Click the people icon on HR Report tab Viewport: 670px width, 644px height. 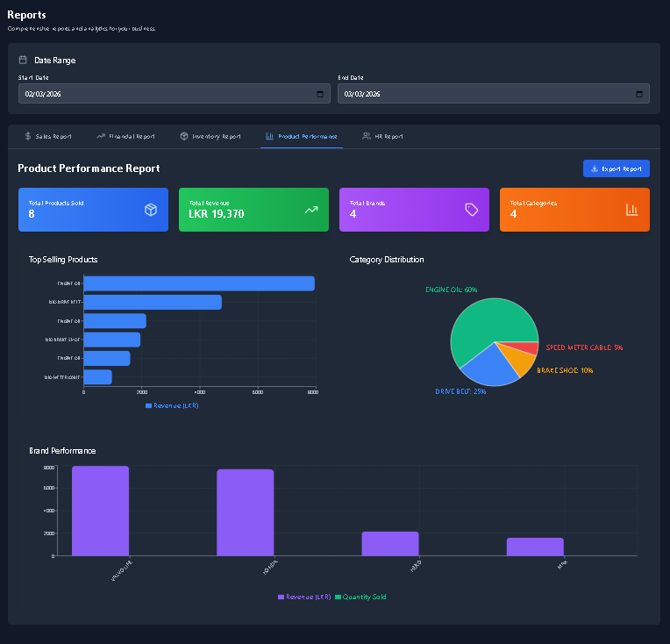click(367, 136)
